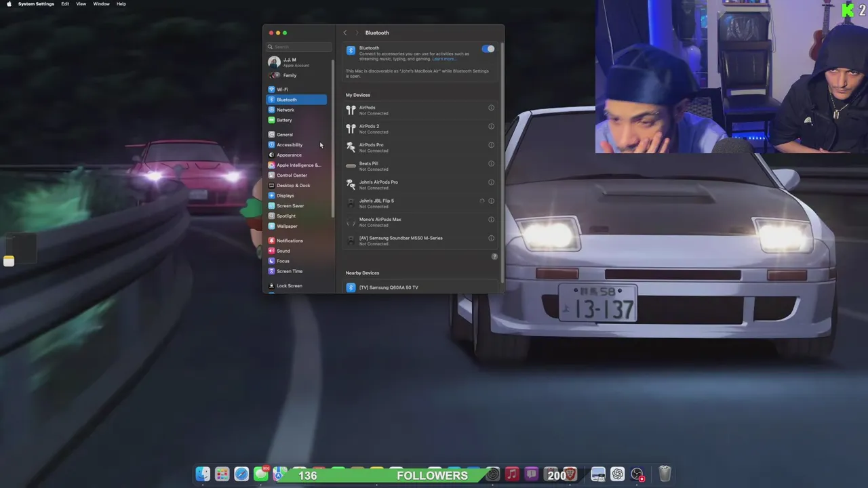Open the System Settings menu
The image size is (868, 488).
tap(36, 4)
